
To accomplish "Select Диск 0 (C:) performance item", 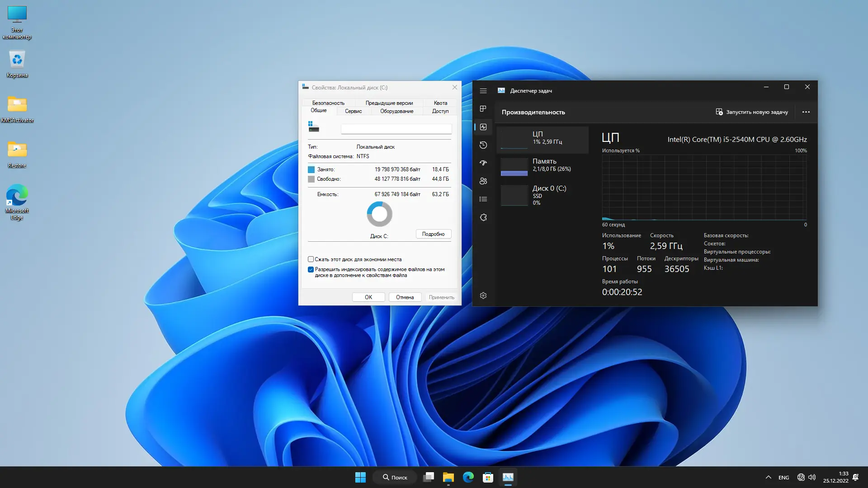I will point(542,195).
